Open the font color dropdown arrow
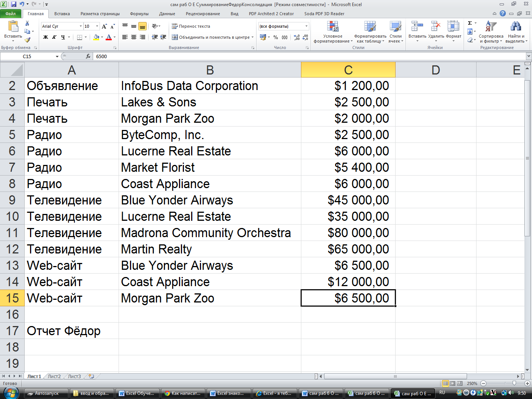This screenshot has width=532, height=399. coord(114,37)
